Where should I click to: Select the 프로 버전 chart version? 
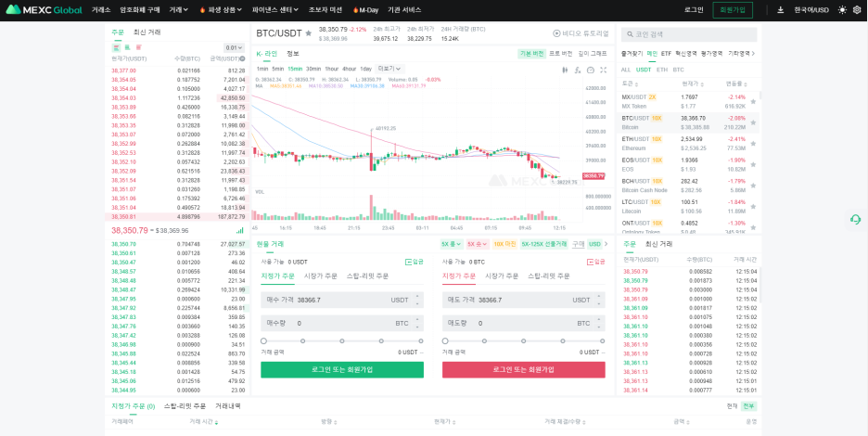point(560,54)
